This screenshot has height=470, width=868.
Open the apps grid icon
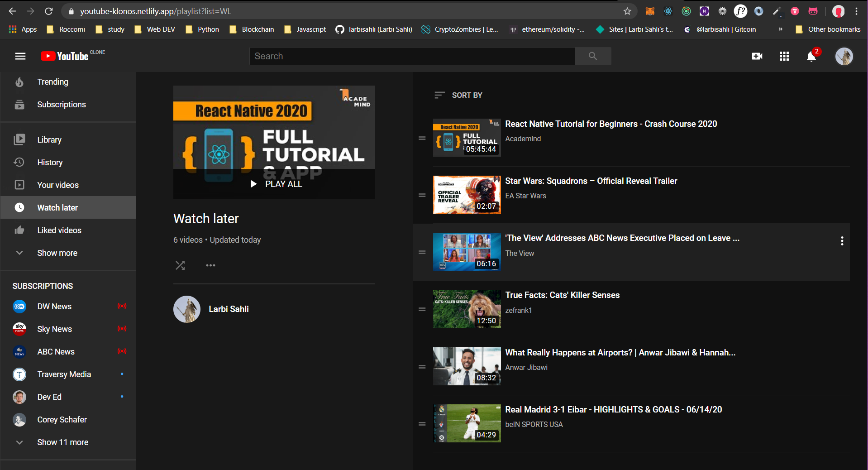[x=784, y=56]
